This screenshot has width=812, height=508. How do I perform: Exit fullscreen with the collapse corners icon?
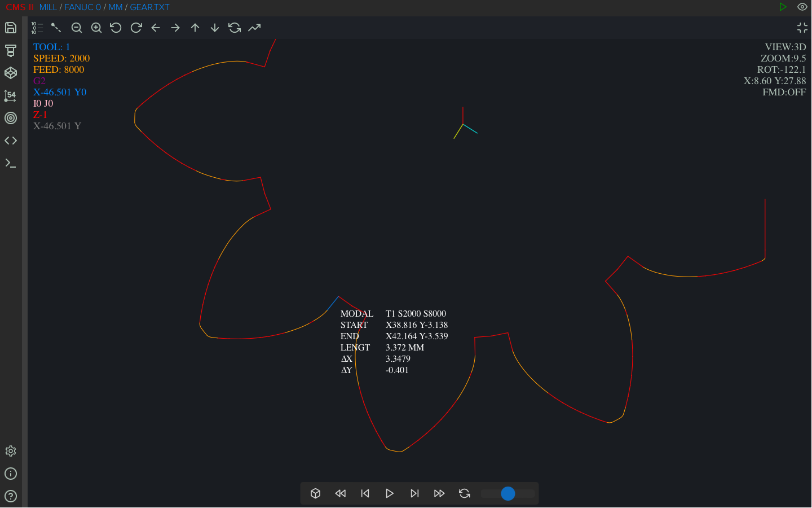[x=802, y=28]
